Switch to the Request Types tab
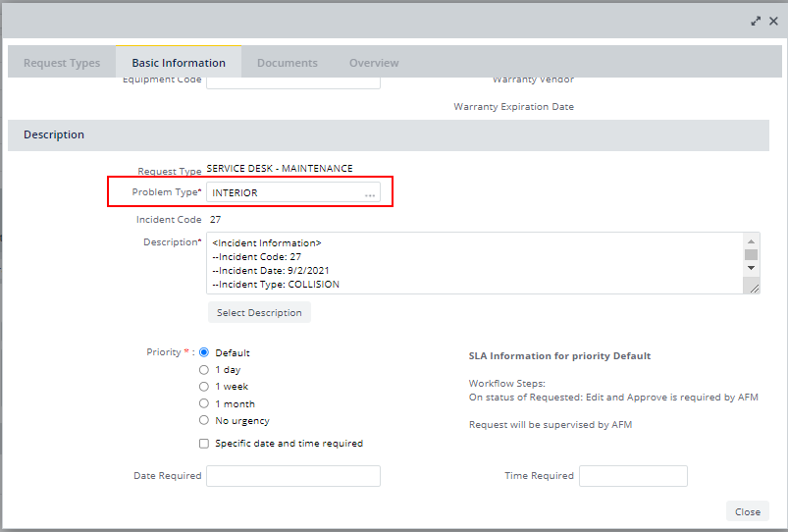Screen dimensions: 788x532 (62, 63)
